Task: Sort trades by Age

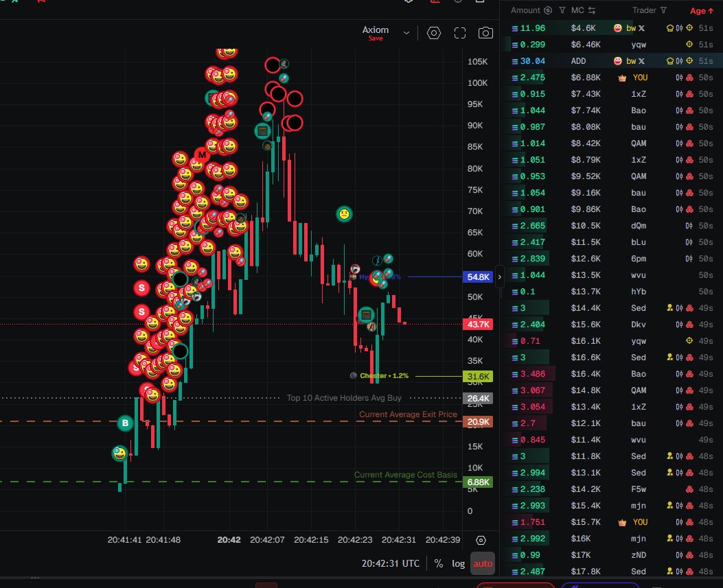Action: click(x=701, y=10)
